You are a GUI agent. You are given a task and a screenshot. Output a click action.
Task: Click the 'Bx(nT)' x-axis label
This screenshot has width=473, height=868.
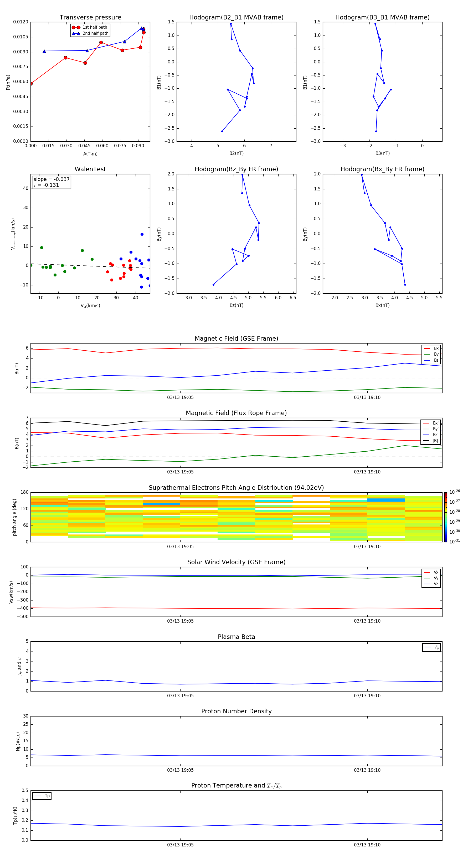coord(382,305)
